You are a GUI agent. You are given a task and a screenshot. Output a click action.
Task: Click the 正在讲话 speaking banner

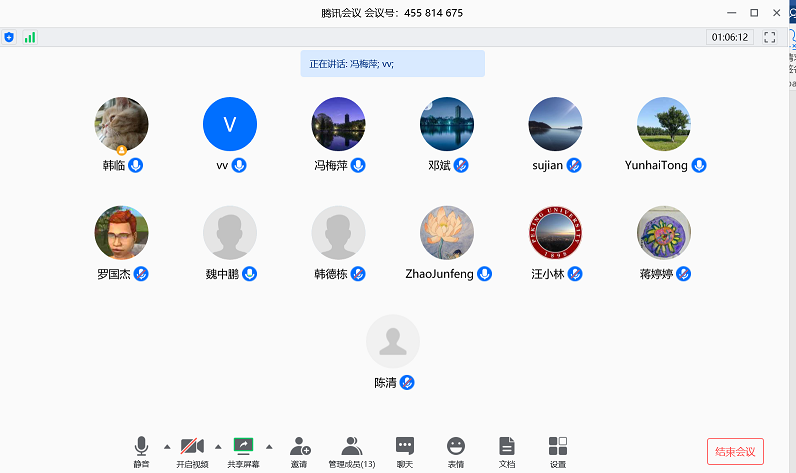392,64
